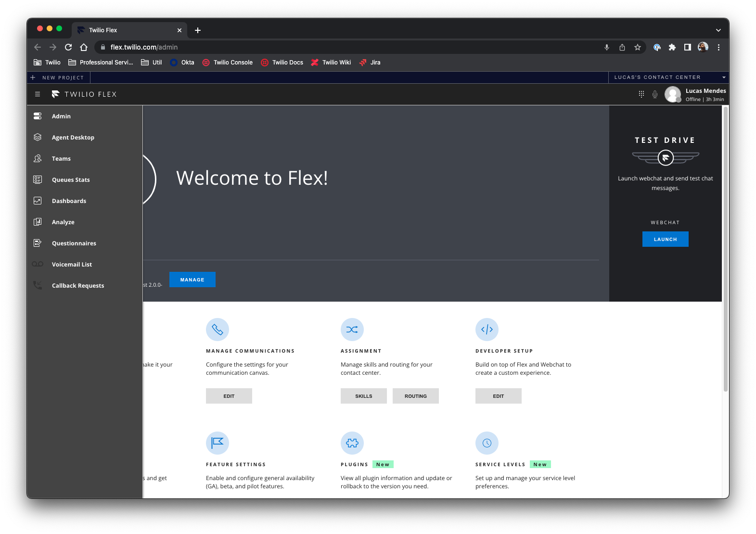Open the dialpad grid icon
Screen dimensions: 756x534
coord(641,94)
